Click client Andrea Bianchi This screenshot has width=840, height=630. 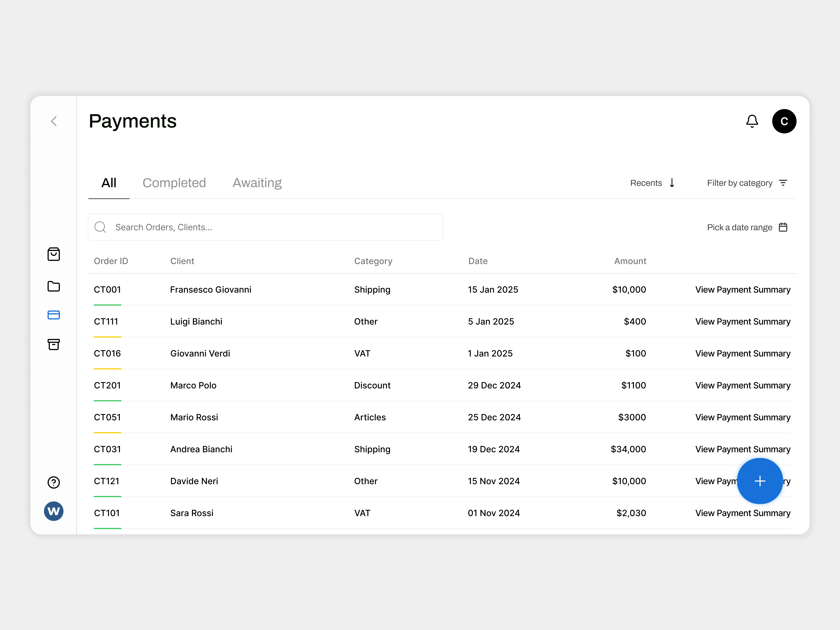[201, 449]
